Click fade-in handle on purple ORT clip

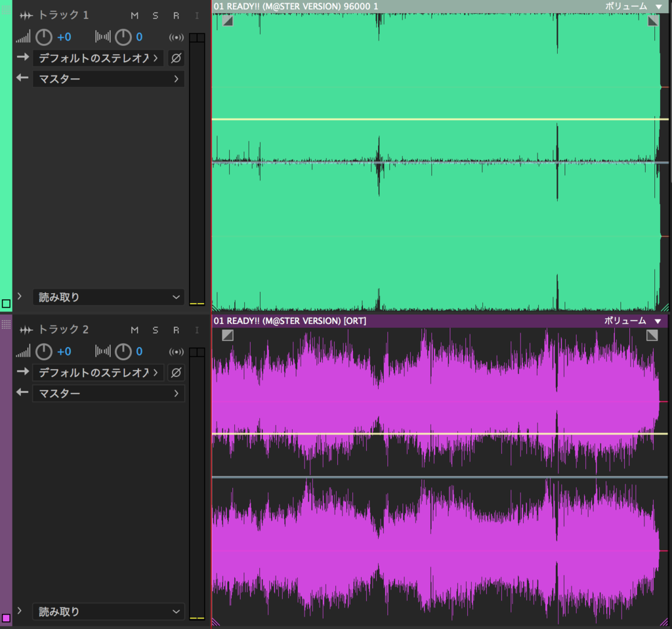coord(228,335)
